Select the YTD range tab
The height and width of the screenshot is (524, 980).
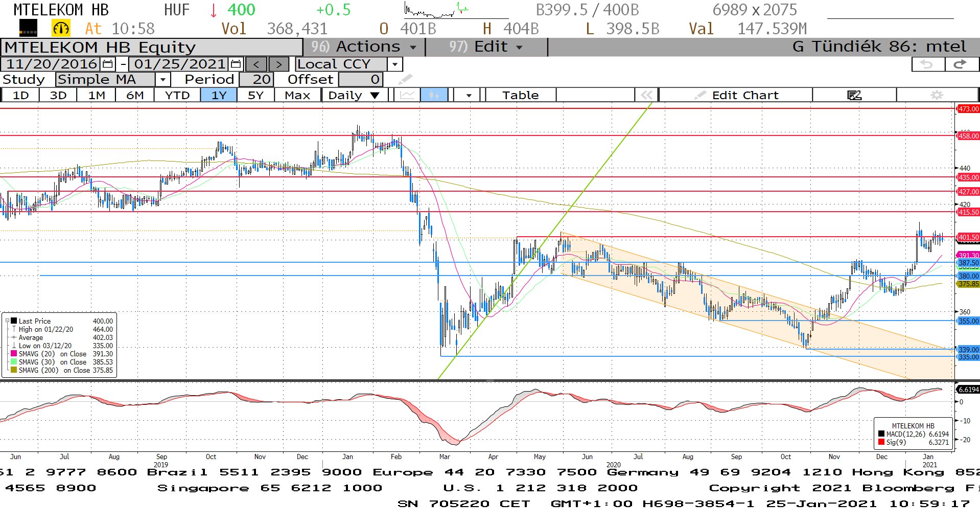coord(177,95)
